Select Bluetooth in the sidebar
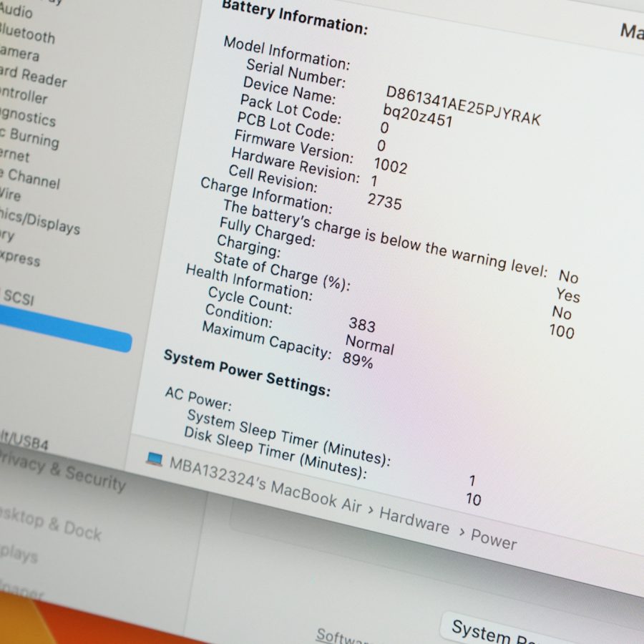 (27, 34)
